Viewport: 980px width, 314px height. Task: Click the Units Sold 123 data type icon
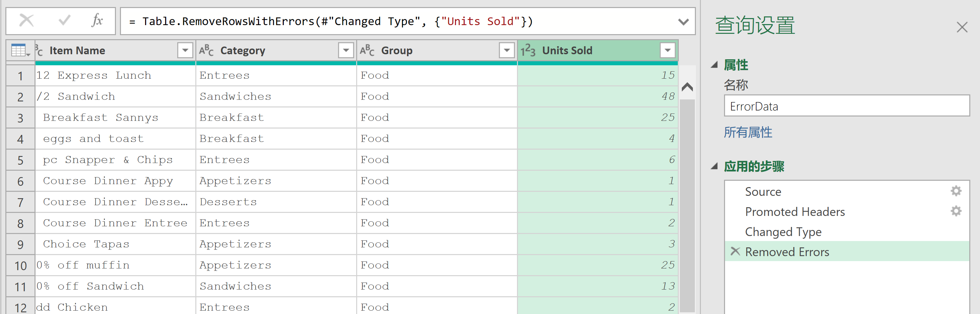528,51
